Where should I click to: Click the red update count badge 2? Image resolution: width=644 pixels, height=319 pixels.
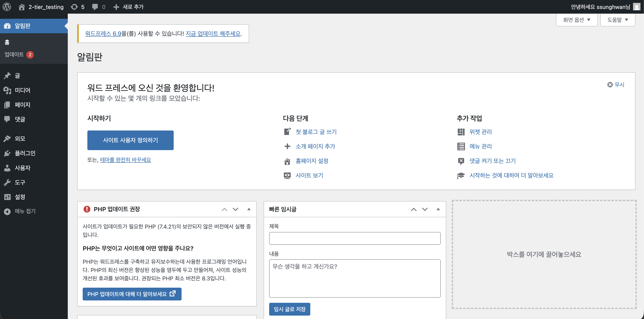coord(30,55)
